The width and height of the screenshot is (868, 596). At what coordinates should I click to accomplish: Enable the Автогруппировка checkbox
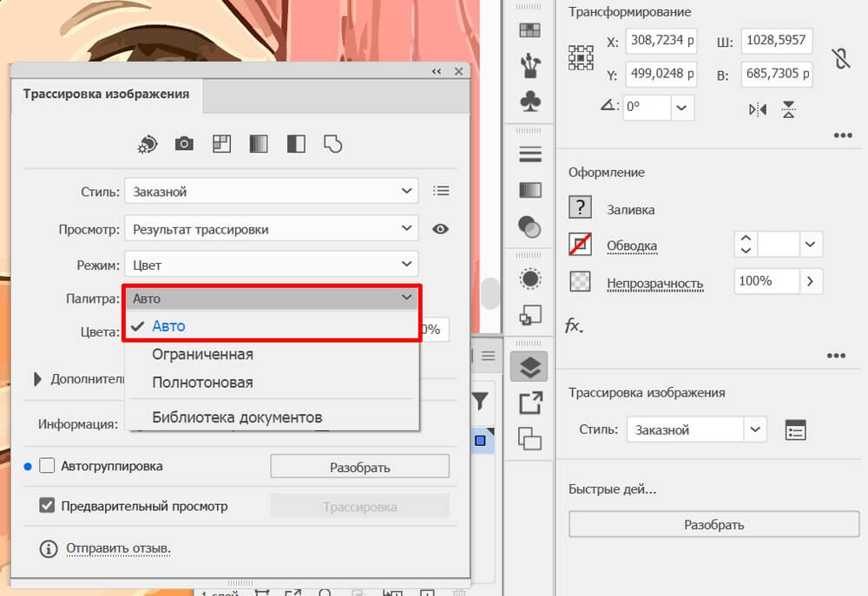click(47, 466)
